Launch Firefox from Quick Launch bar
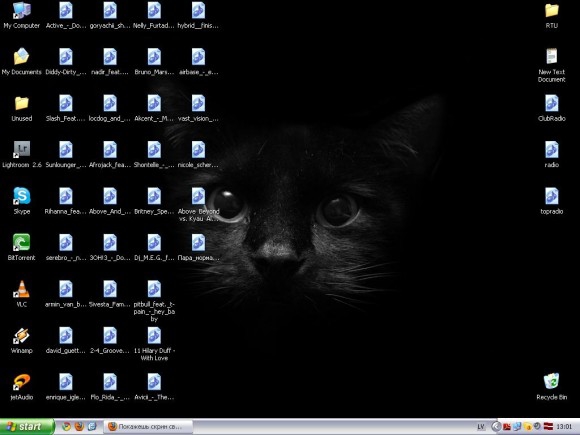 (79, 426)
